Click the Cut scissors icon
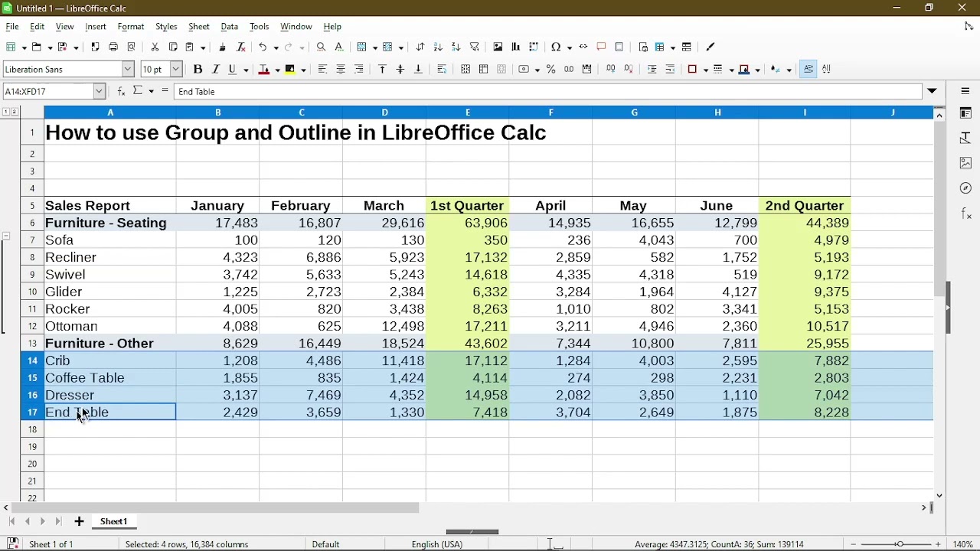This screenshot has width=980, height=551. 155,47
